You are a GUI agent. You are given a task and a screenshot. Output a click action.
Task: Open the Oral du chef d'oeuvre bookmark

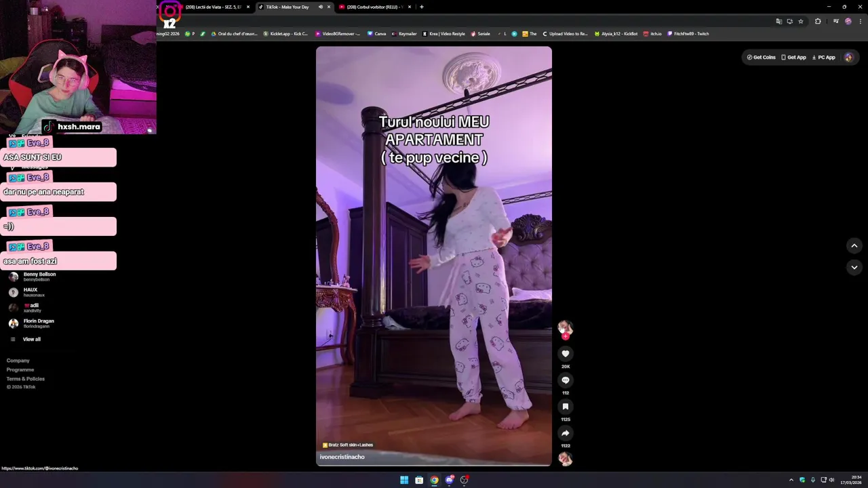234,34
